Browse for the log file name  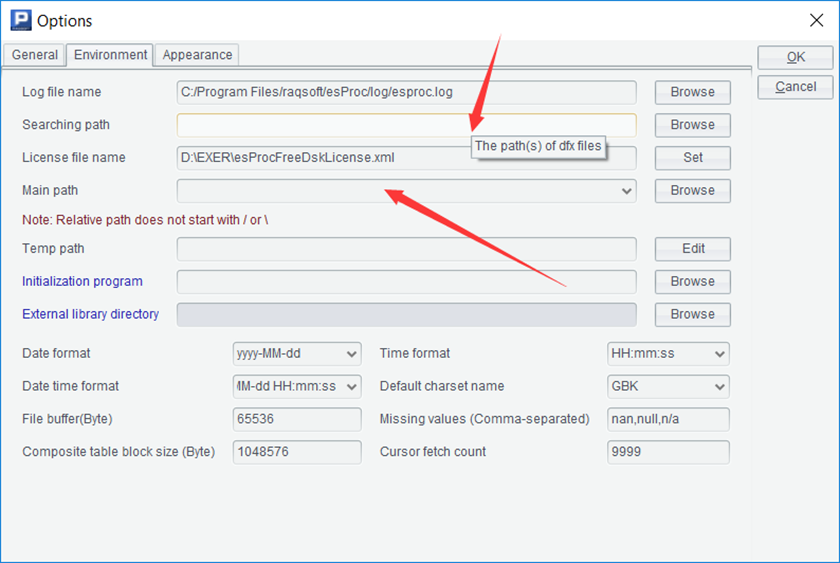click(692, 92)
